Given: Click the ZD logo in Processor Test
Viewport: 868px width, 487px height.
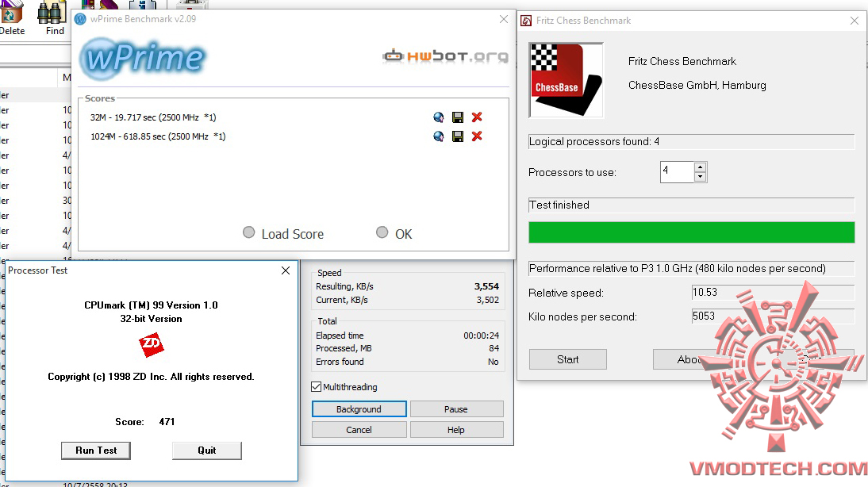Looking at the screenshot, I should tap(151, 344).
